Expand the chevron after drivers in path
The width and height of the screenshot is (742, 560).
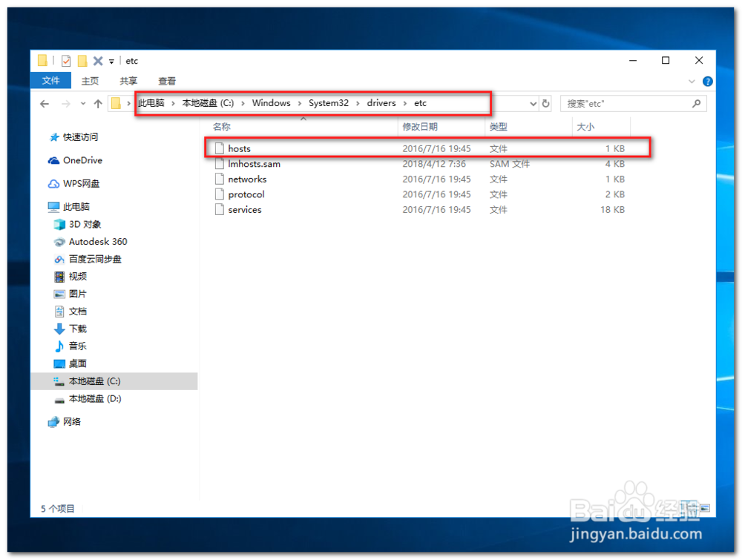coord(405,104)
